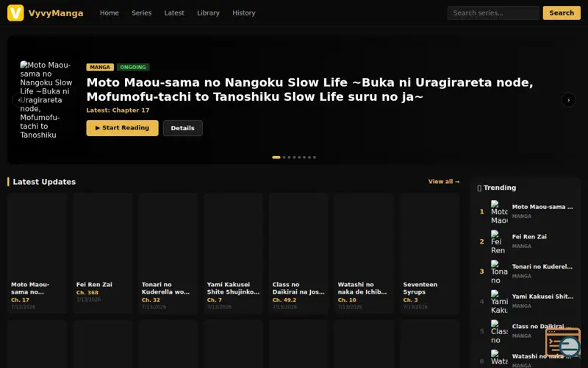The image size is (588, 368).
Task: Click trending thumbnail for Moto Maou-sama
Action: pos(499,212)
